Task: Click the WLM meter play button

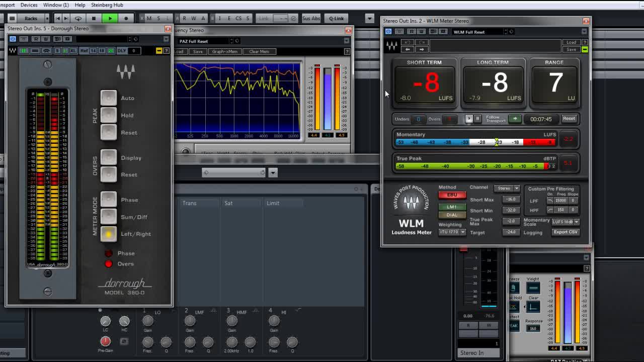Action: (469, 119)
